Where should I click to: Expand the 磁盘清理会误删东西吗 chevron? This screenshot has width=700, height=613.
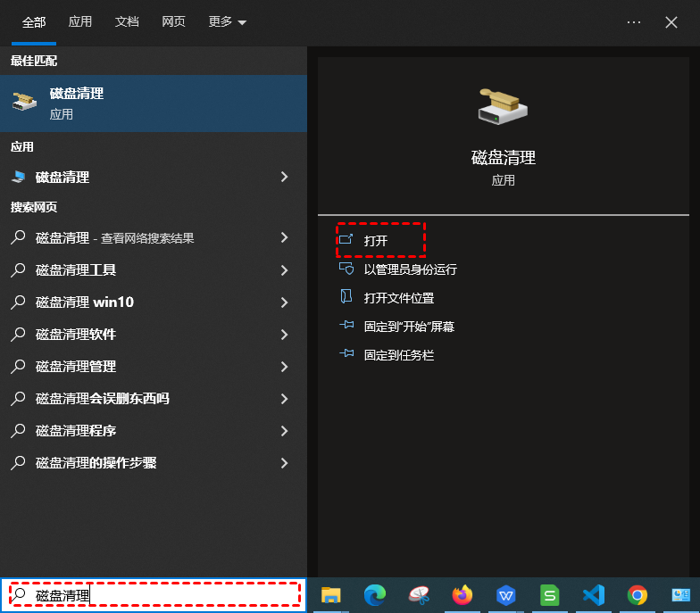(x=284, y=398)
